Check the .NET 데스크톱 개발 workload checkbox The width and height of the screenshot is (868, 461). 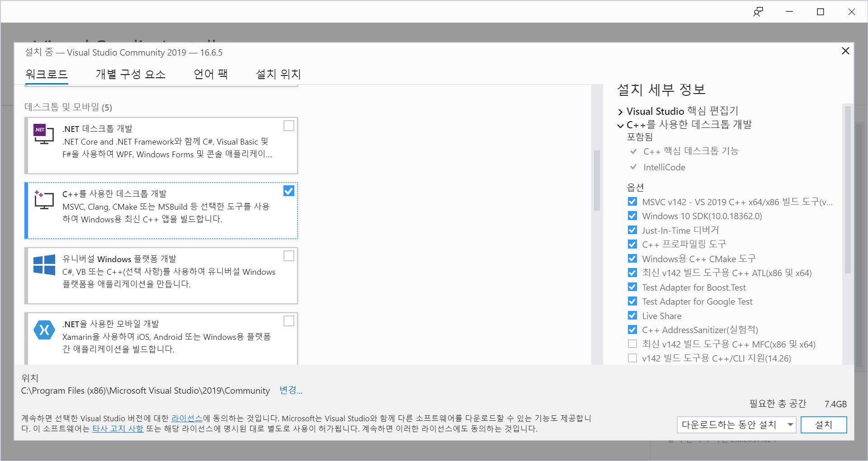[x=288, y=126]
